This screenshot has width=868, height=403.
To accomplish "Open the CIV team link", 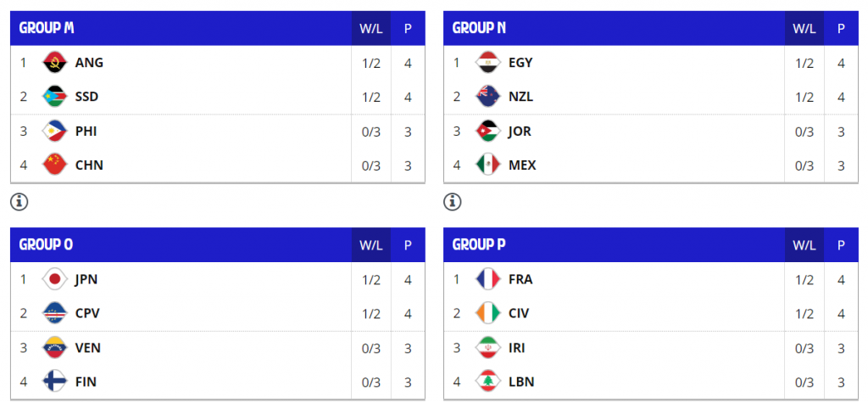I will click(519, 313).
